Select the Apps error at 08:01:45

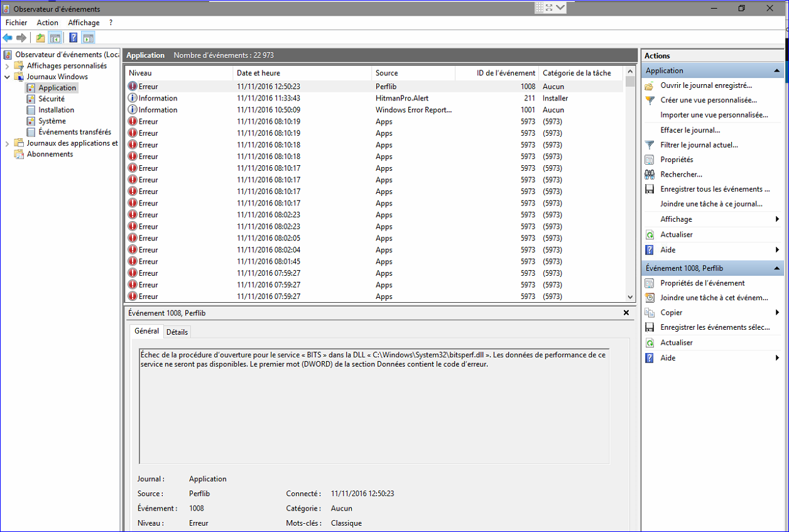tap(374, 261)
